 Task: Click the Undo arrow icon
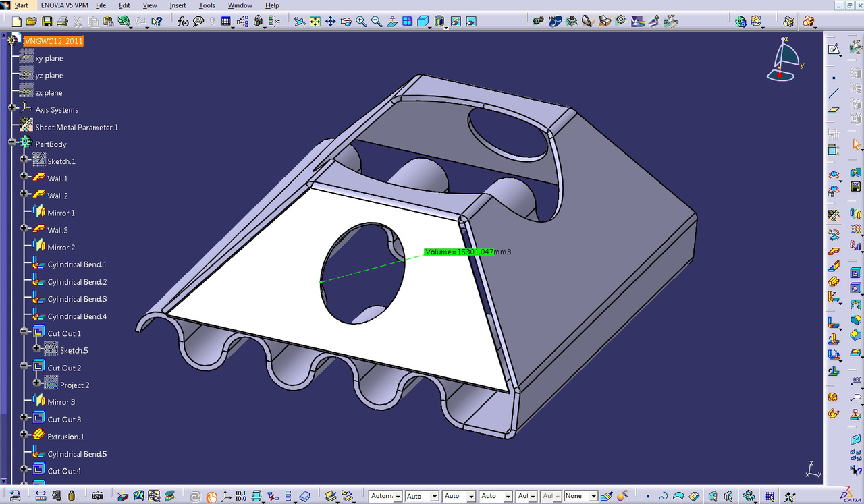(124, 22)
